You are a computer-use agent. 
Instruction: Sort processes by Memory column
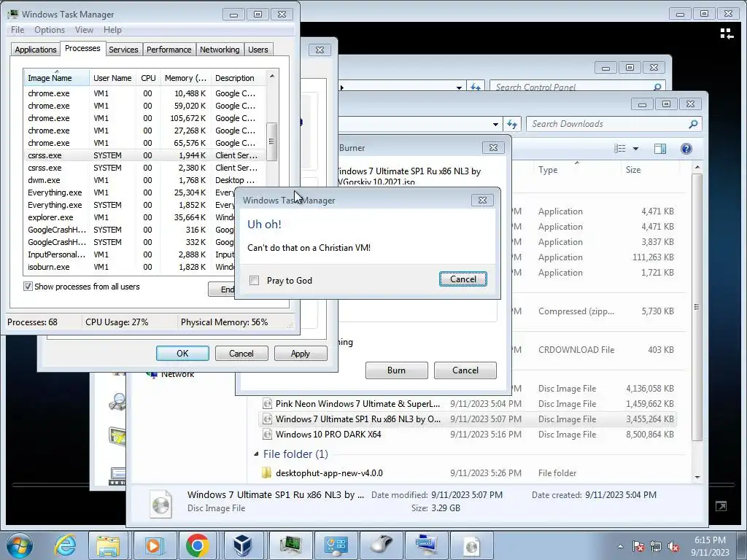point(185,78)
